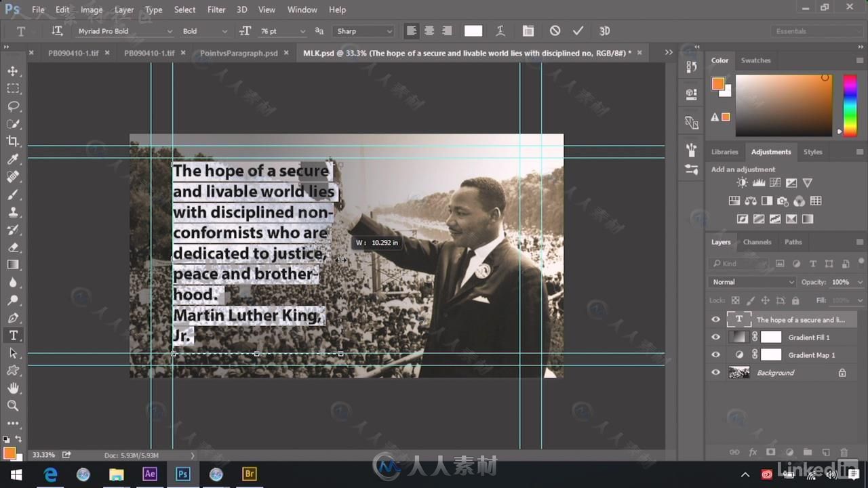Select the Path Selection tool
Screen dimensions: 868x488
[13, 353]
